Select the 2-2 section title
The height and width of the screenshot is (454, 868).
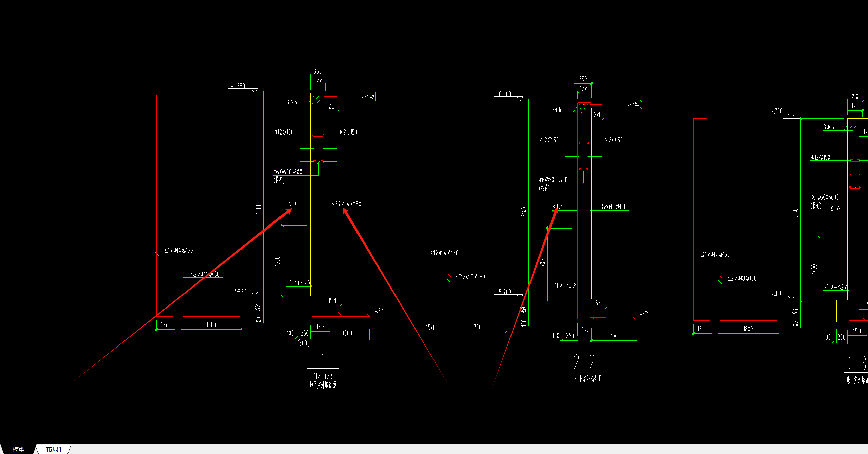tap(584, 362)
